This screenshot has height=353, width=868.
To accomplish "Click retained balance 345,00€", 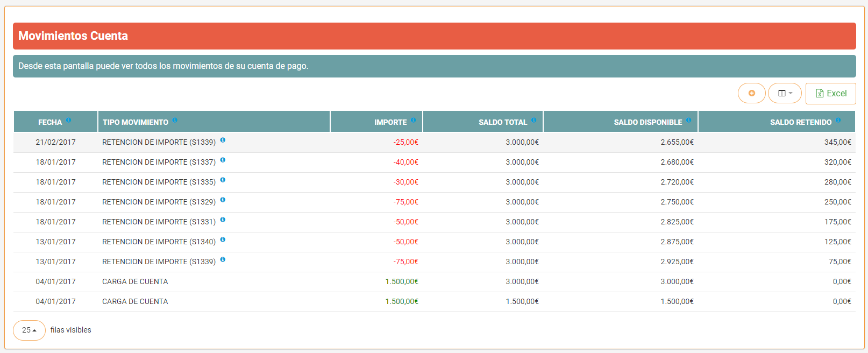I will point(838,142).
